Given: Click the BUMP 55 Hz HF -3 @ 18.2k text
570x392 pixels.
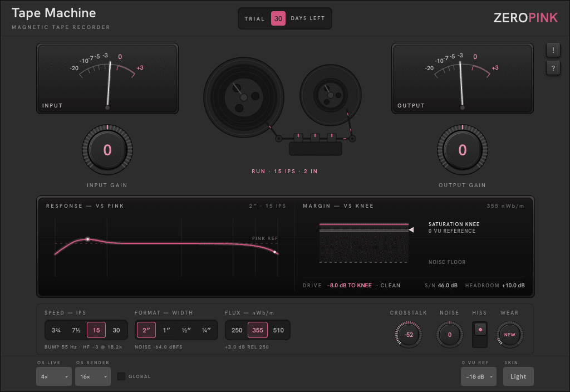Looking at the screenshot, I should point(83,347).
